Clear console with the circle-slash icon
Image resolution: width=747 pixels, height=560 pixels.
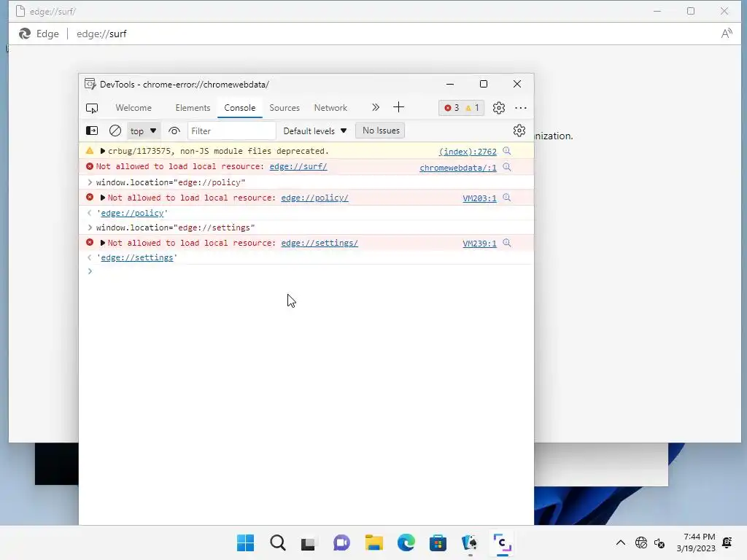[115, 131]
